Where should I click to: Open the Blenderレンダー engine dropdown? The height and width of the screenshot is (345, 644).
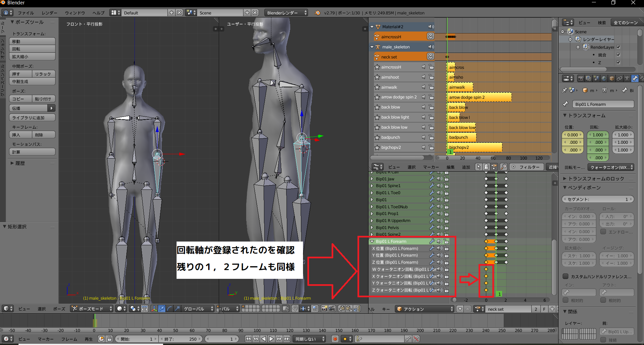pos(286,13)
